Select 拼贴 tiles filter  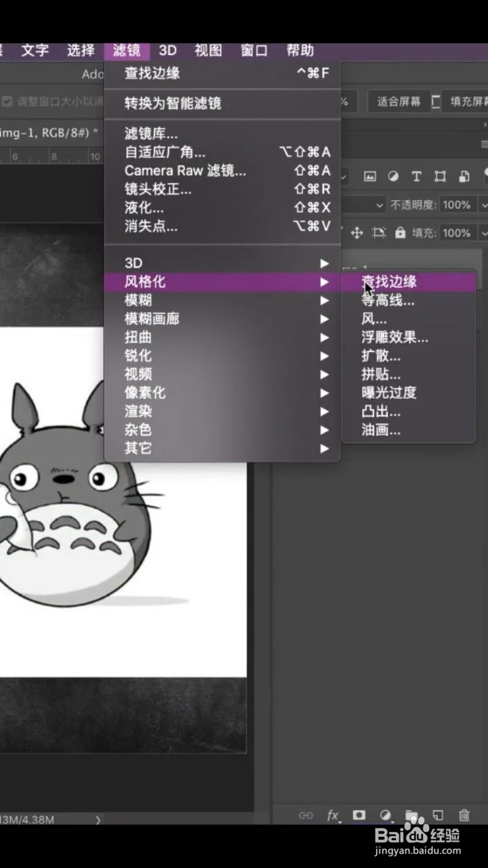tap(409, 374)
